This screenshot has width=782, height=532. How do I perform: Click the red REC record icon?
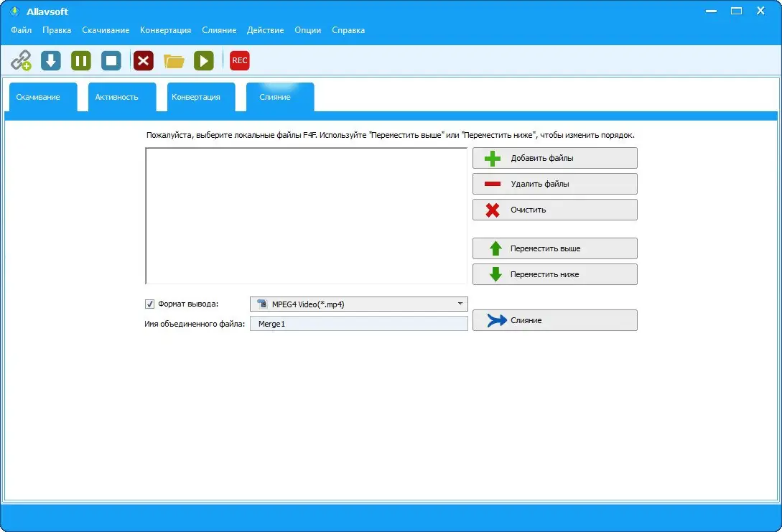click(x=239, y=60)
